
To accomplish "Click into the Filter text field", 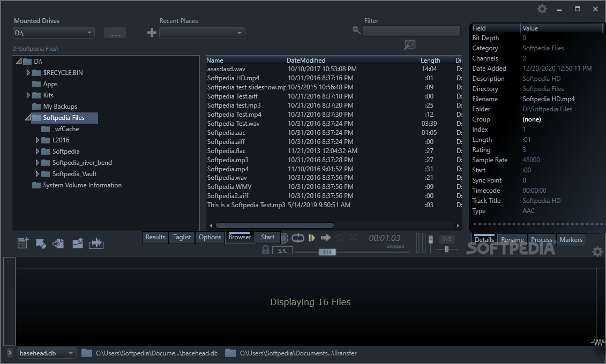I will point(412,31).
